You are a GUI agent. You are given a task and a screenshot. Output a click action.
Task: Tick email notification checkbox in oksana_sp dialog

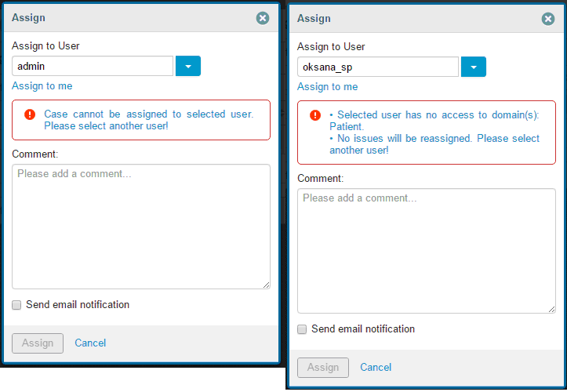302,329
